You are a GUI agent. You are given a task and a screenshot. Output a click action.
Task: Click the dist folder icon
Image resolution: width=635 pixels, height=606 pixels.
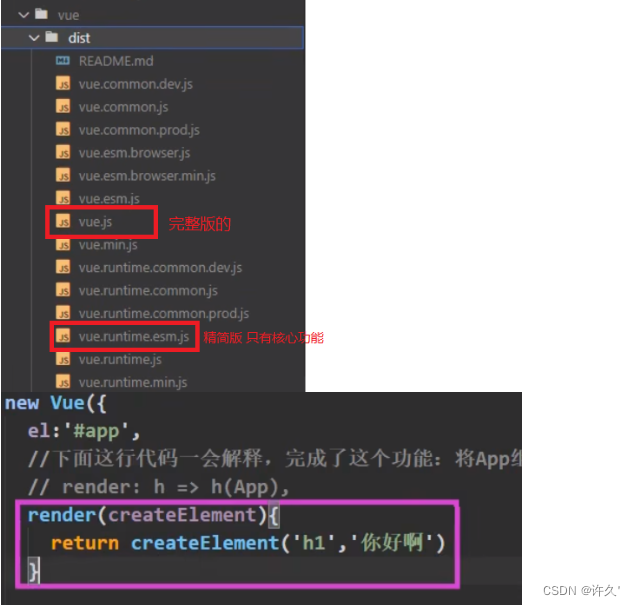tap(52, 37)
